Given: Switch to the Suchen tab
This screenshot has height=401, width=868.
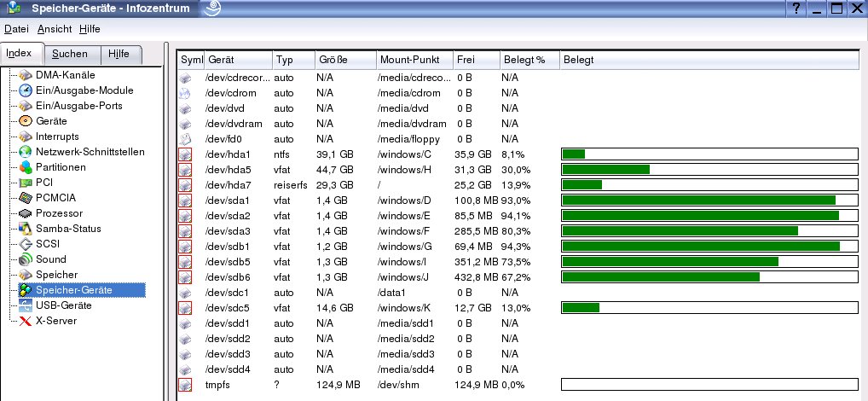Looking at the screenshot, I should [x=69, y=54].
